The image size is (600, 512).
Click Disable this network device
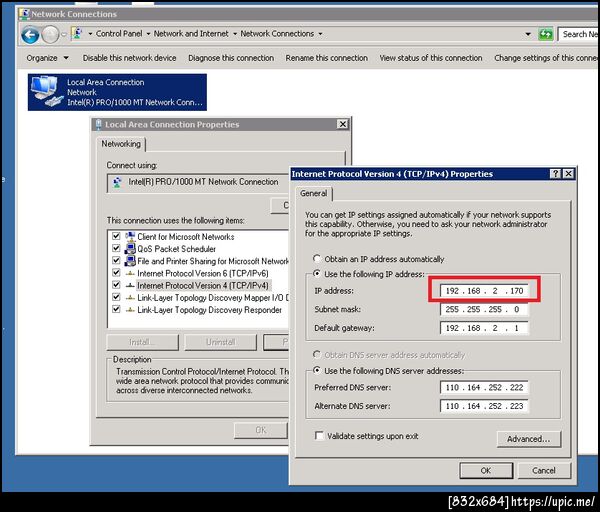coord(129,58)
